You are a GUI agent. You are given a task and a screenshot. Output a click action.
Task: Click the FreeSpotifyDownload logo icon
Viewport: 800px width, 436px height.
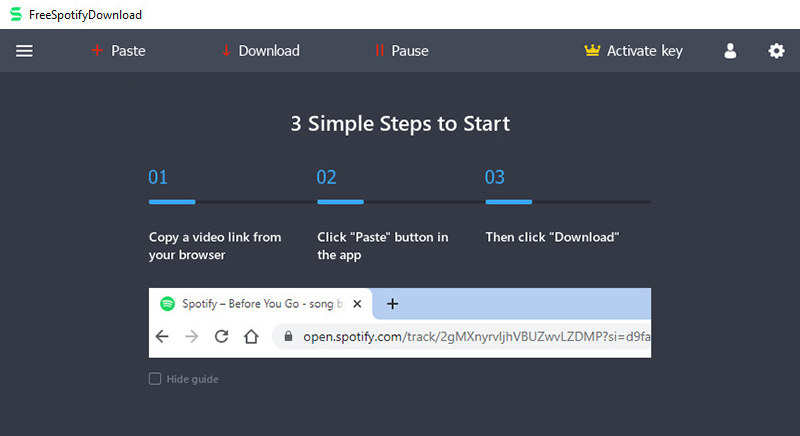16,14
